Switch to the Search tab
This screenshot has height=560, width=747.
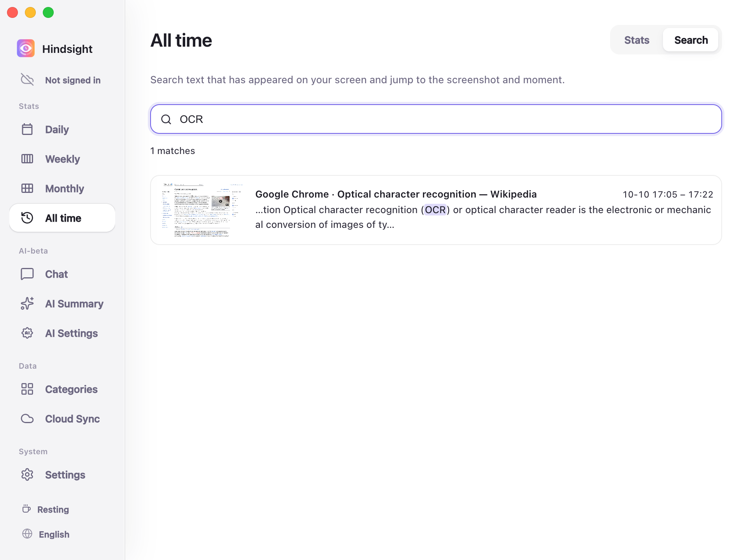691,40
